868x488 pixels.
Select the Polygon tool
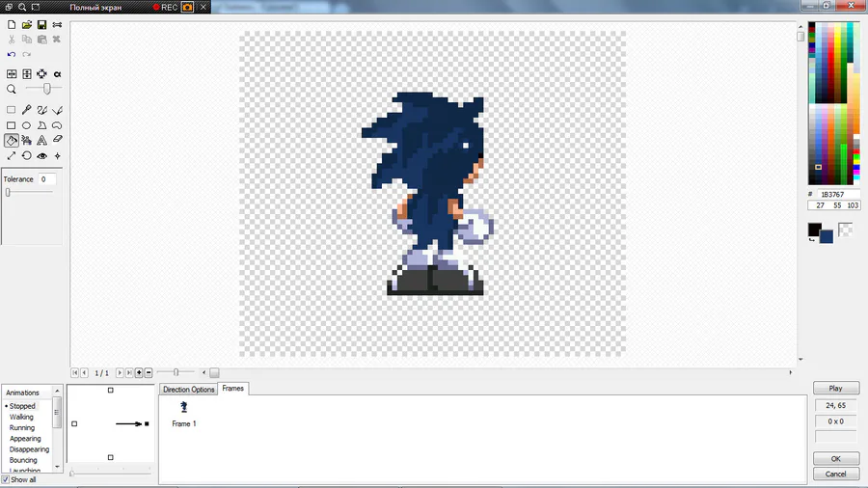[41, 125]
